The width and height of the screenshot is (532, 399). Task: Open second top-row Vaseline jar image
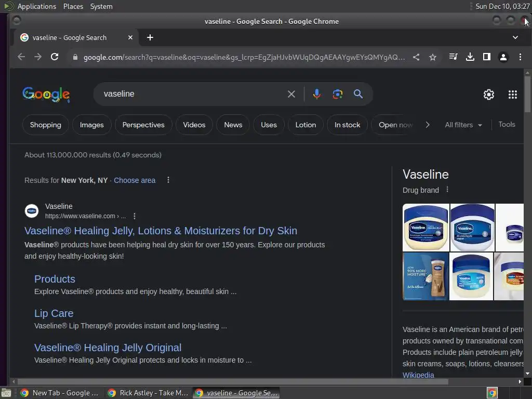[x=472, y=228]
